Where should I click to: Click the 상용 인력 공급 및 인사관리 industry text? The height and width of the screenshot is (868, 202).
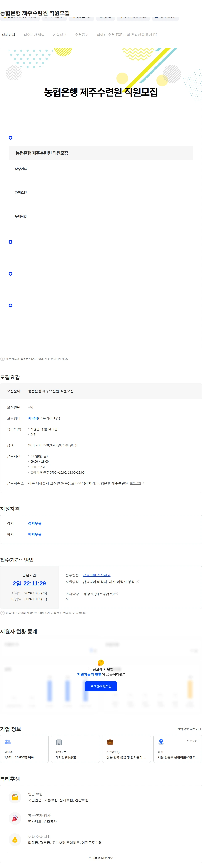click(x=126, y=757)
